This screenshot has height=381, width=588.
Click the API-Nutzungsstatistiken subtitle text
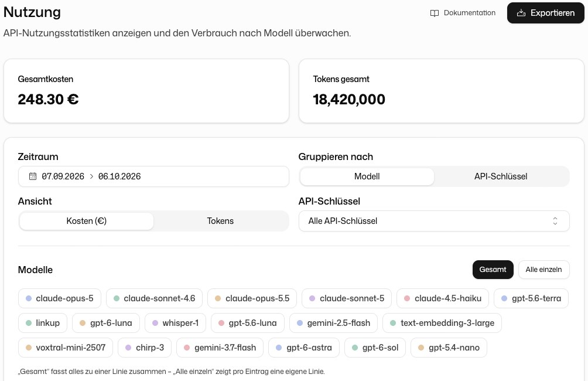[177, 33]
